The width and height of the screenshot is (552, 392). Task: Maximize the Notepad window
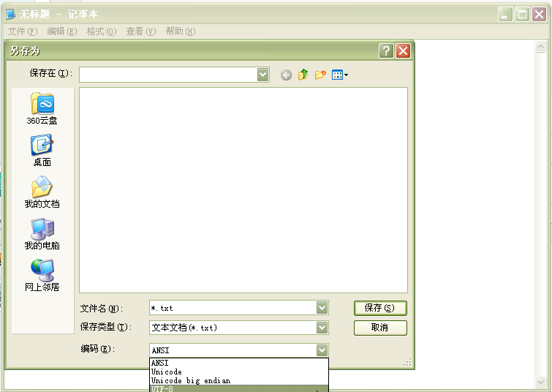click(522, 15)
